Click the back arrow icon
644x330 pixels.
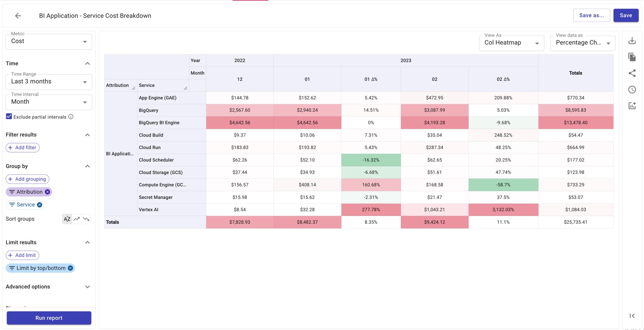18,16
